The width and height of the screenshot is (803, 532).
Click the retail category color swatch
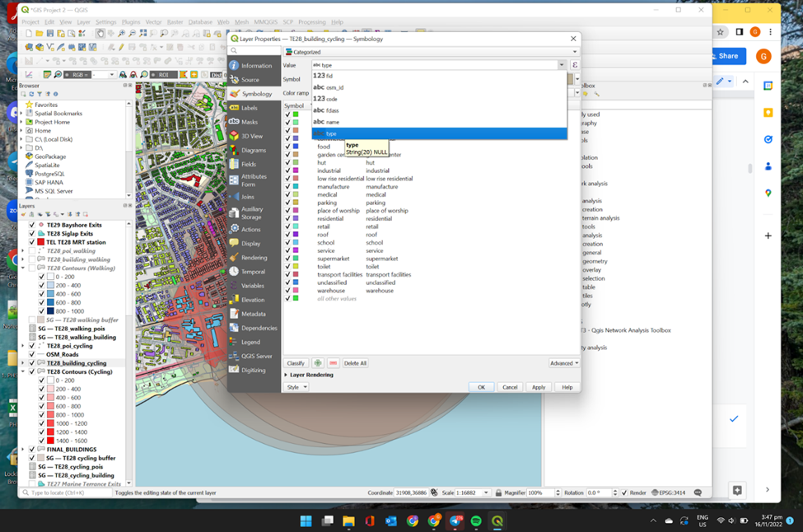pos(296,226)
